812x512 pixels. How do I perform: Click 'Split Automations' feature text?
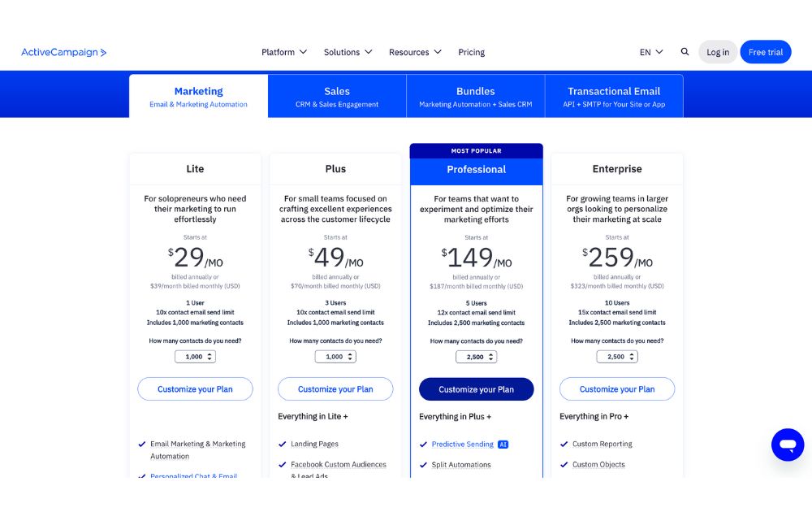click(461, 465)
